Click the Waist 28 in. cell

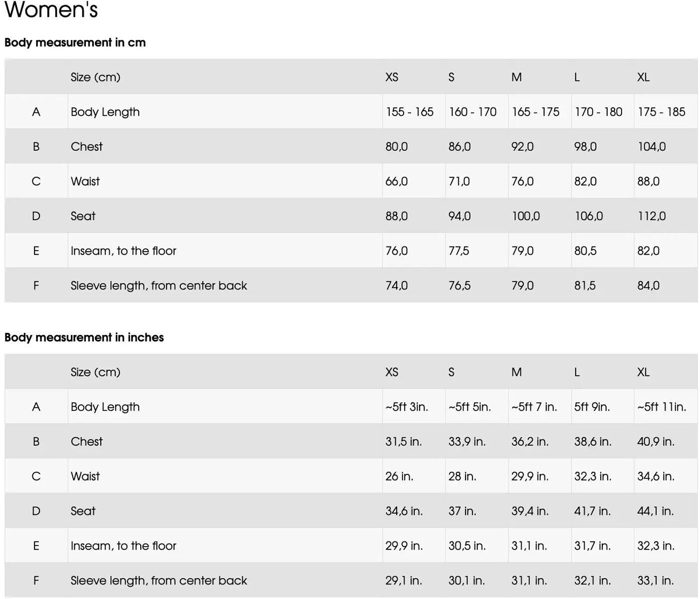[462, 476]
